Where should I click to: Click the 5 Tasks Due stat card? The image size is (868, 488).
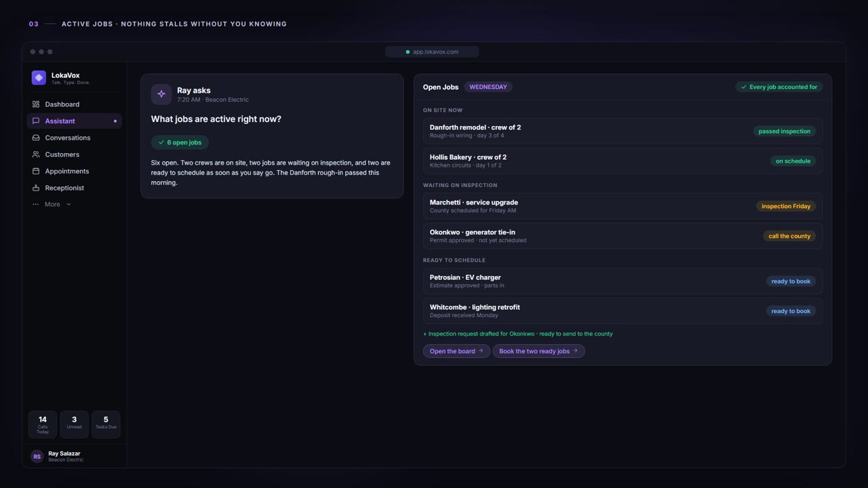(106, 424)
